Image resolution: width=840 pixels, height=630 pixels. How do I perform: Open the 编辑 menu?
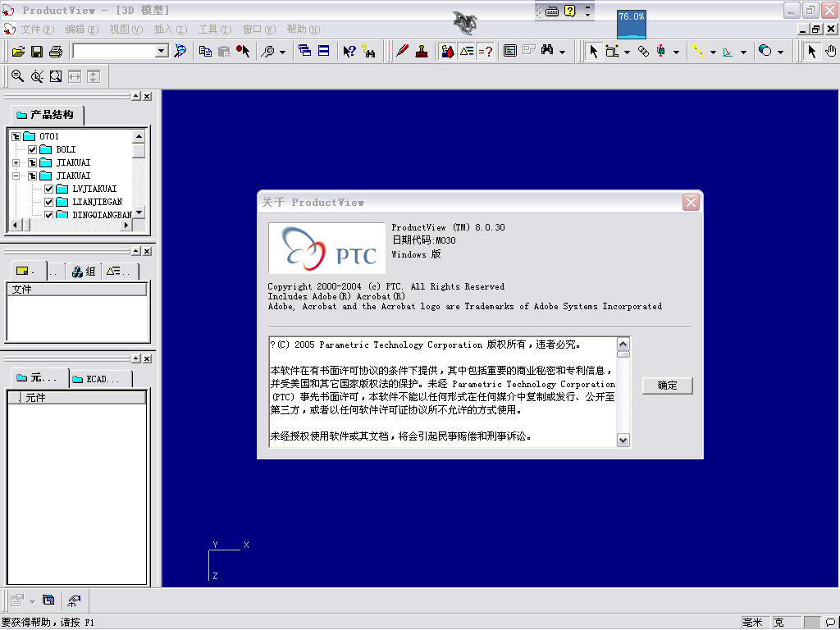(x=81, y=30)
